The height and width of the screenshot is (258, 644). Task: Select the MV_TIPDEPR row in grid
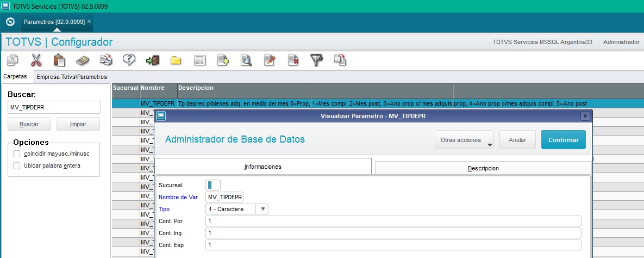click(378, 104)
